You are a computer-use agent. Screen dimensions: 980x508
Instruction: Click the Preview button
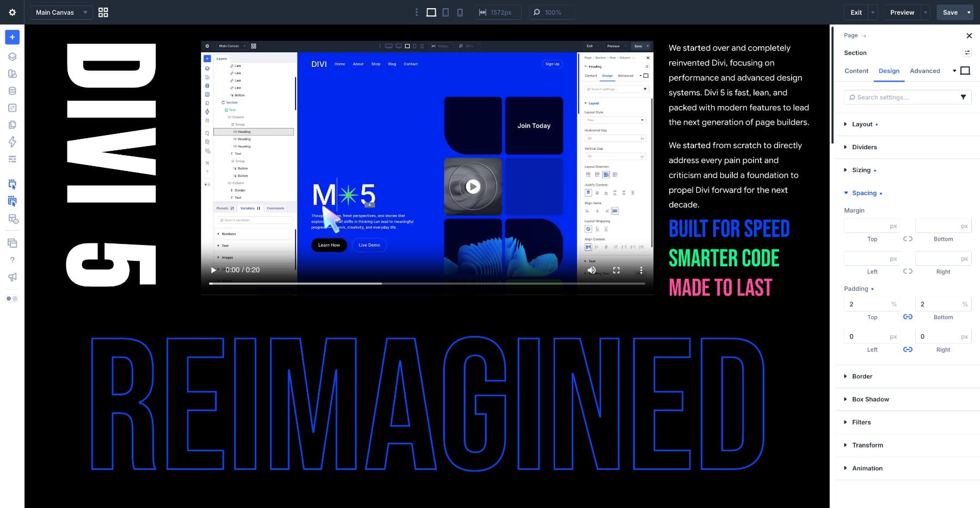coord(902,12)
